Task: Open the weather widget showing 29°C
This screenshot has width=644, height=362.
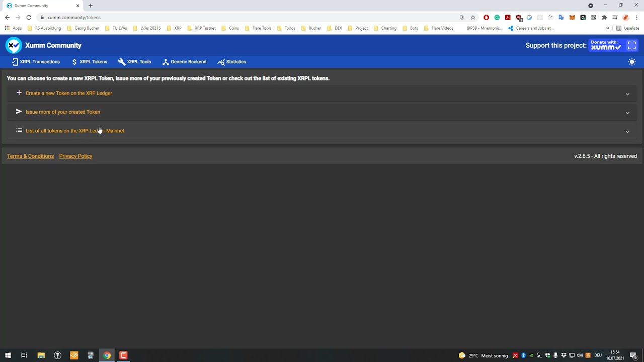Action: [x=483, y=355]
